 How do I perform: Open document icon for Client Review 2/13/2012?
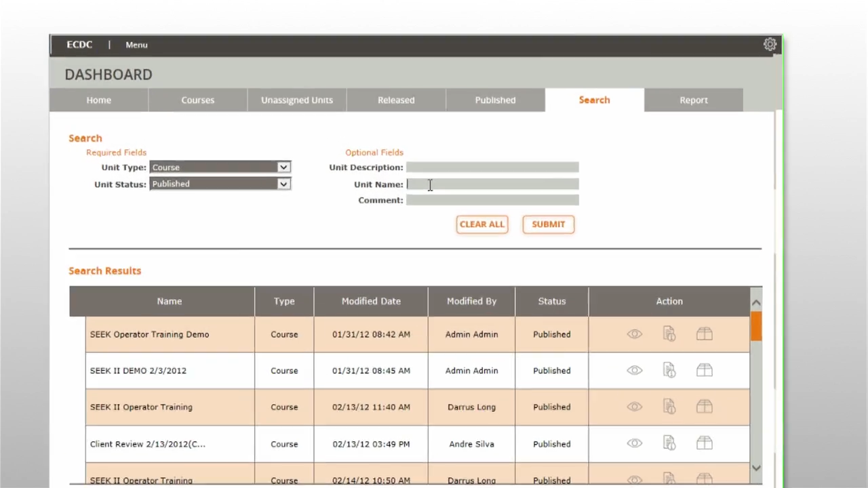click(669, 443)
